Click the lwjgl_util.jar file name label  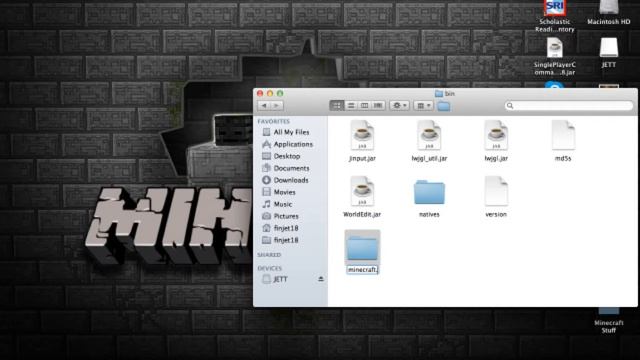pos(429,158)
